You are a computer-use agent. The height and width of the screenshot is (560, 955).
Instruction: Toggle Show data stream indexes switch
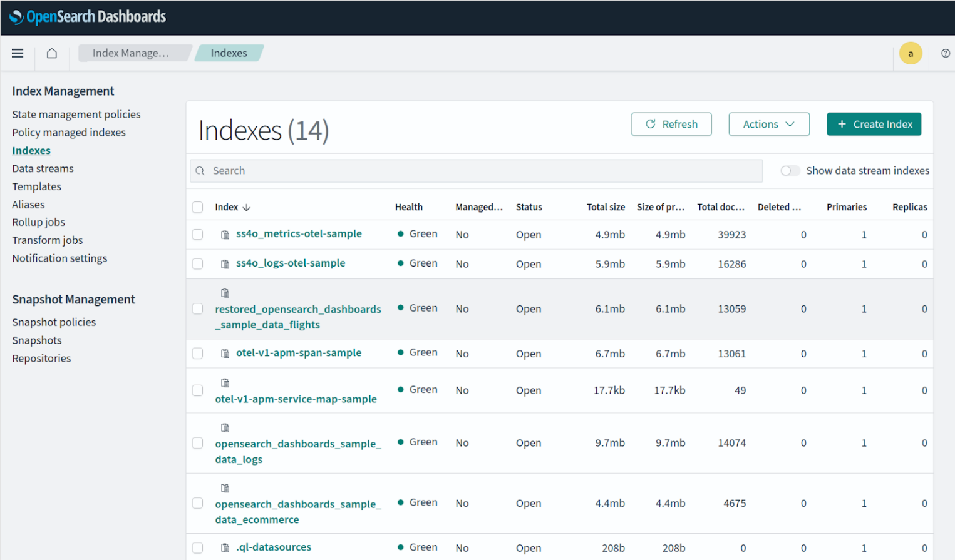790,171
